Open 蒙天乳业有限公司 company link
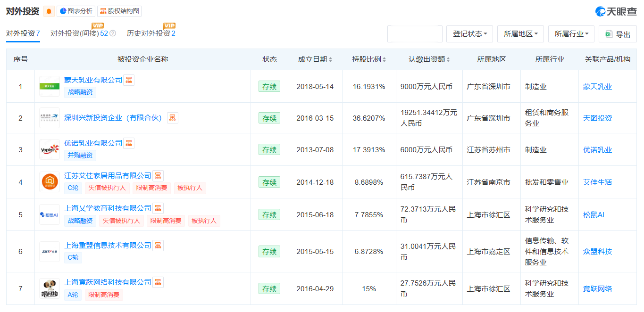644x312 pixels. coord(93,80)
